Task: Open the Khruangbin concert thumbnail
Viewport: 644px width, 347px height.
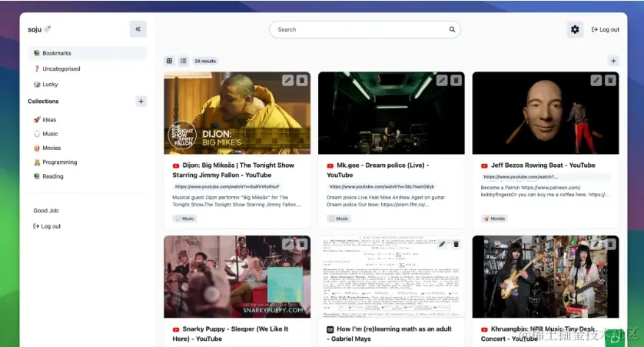Action: pos(546,277)
